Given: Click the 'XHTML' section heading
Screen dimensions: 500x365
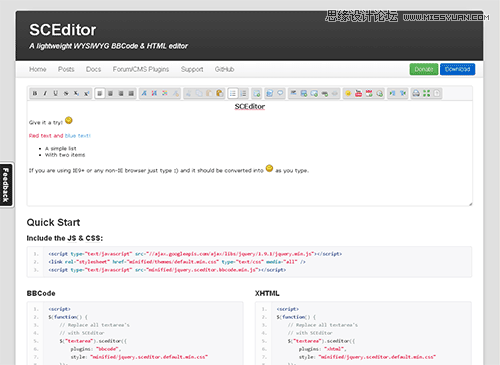Looking at the screenshot, I should 267,293.
